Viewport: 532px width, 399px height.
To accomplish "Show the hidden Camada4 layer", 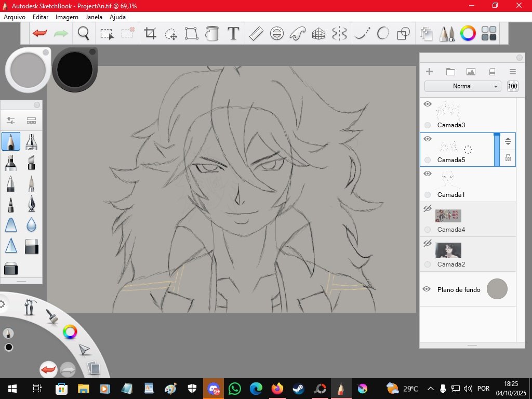I will pos(428,208).
